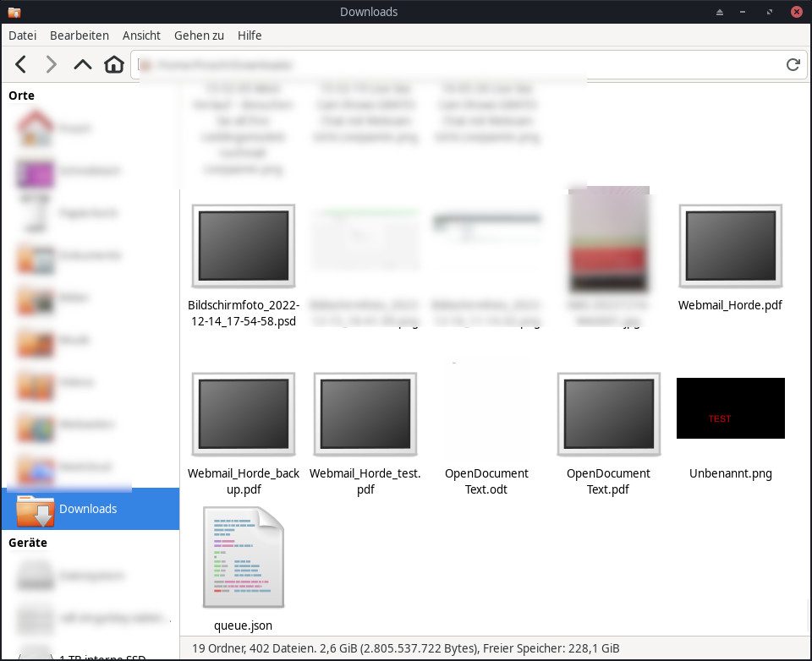The image size is (812, 661).
Task: Open the Bearbeiten menu
Action: coord(80,36)
